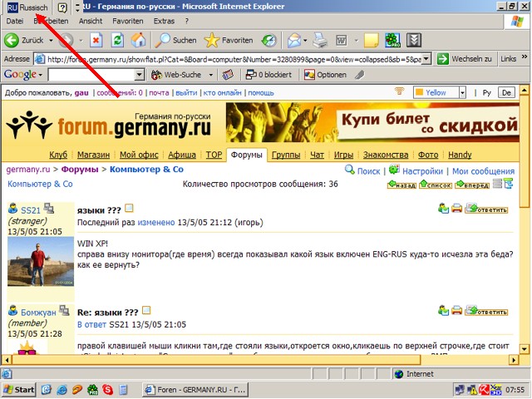Switch to the Форумы tab
The height and width of the screenshot is (399, 532).
pyautogui.click(x=247, y=155)
